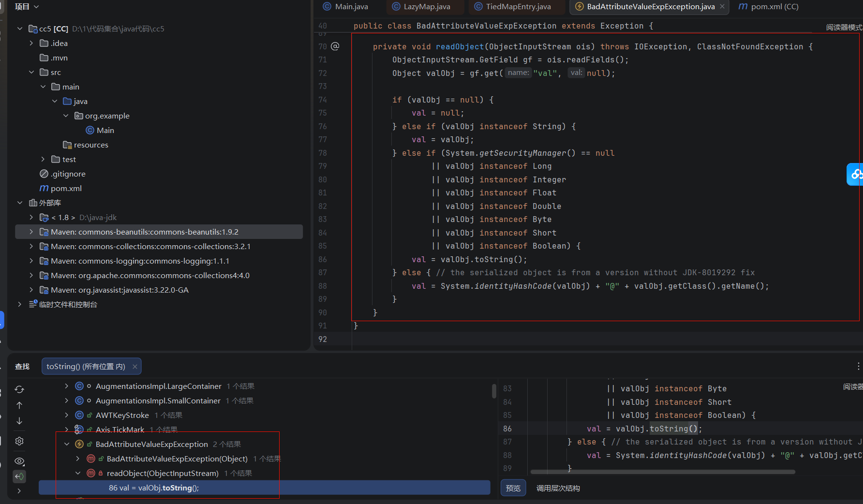Close the toString() search results tab
This screenshot has height=504, width=863.
click(135, 367)
